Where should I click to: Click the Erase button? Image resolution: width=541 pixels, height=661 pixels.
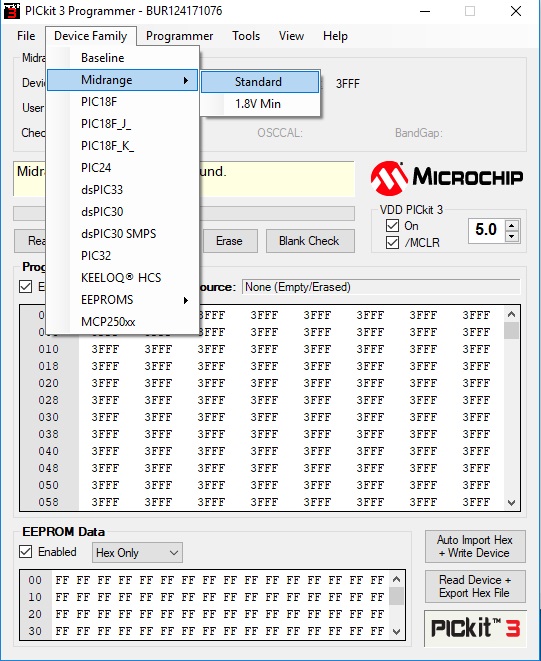(230, 241)
